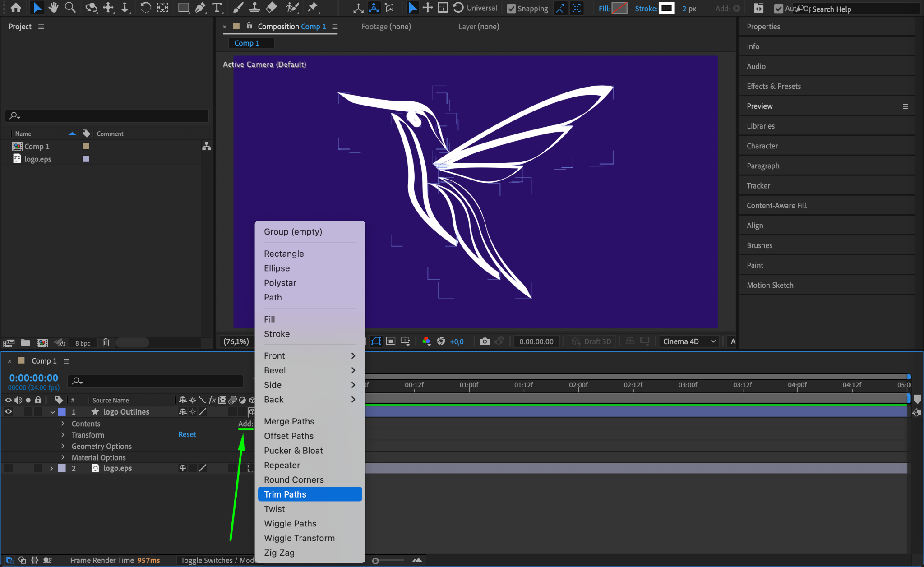924x567 pixels.
Task: Select the Orbit camera tool
Action: [x=91, y=8]
